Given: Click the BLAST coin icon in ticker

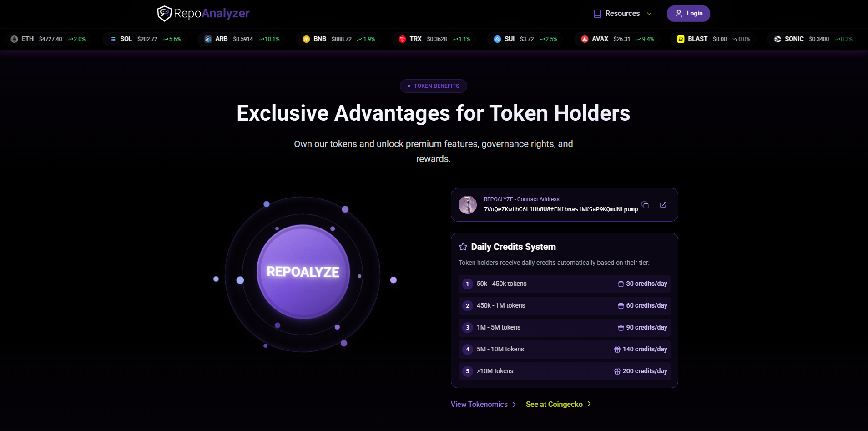Looking at the screenshot, I should click(x=681, y=39).
